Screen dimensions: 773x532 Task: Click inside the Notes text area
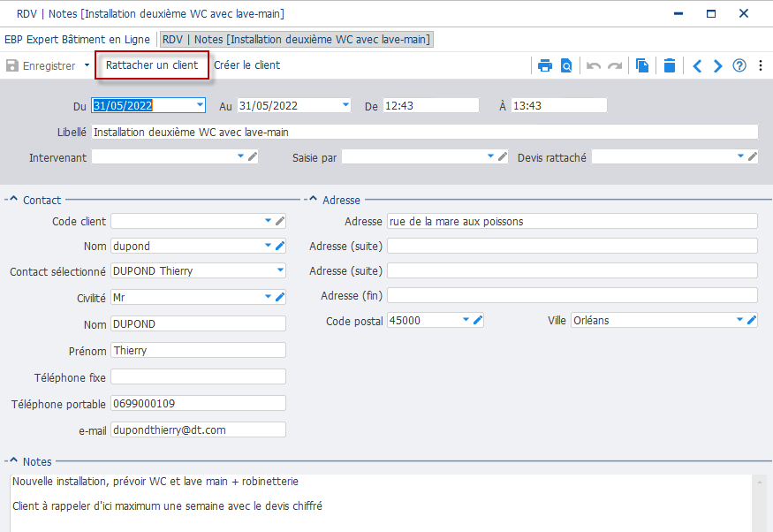point(381,503)
